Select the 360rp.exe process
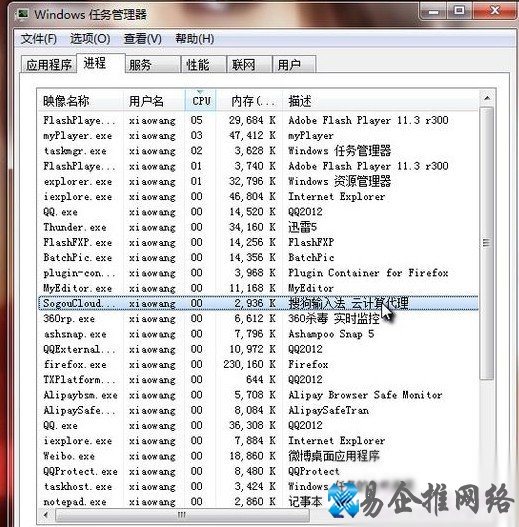 pyautogui.click(x=258, y=319)
